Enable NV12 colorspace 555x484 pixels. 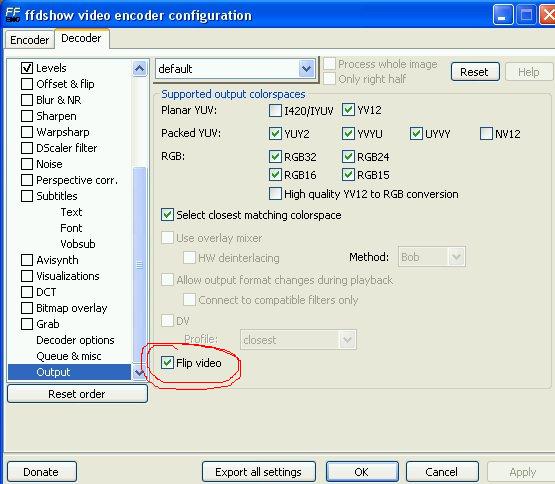486,133
